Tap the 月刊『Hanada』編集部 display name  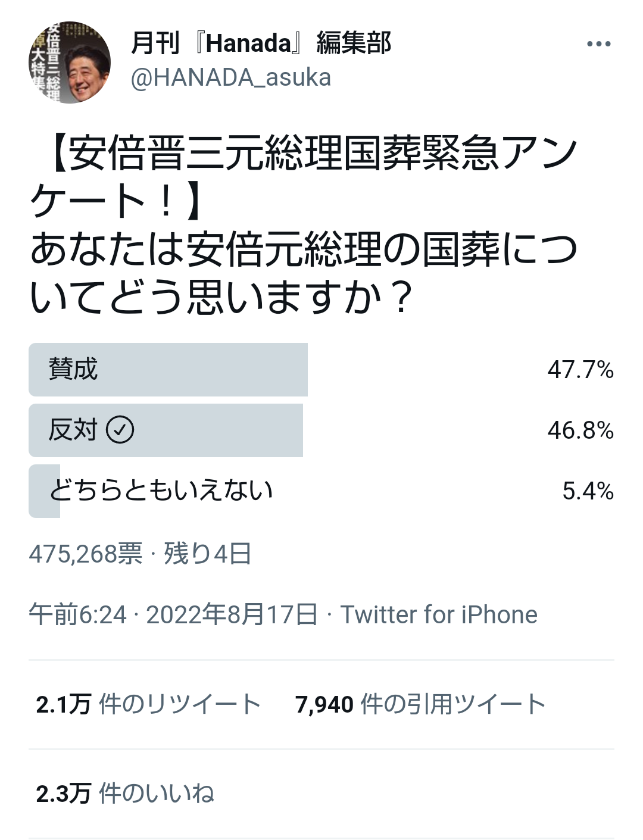[x=261, y=43]
